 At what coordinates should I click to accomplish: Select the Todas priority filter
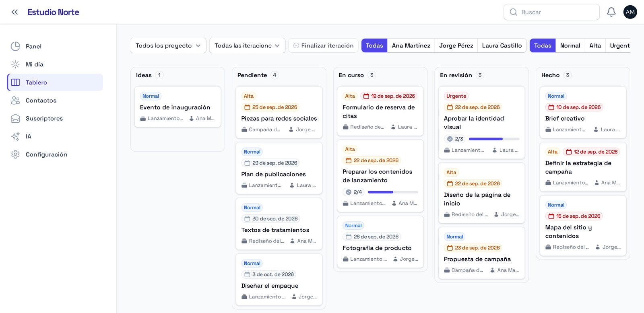pyautogui.click(x=543, y=45)
